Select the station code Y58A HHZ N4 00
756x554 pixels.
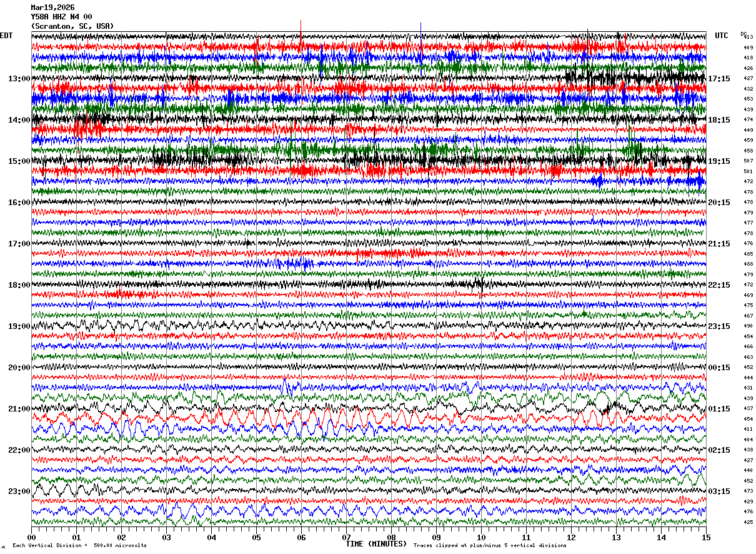click(61, 17)
